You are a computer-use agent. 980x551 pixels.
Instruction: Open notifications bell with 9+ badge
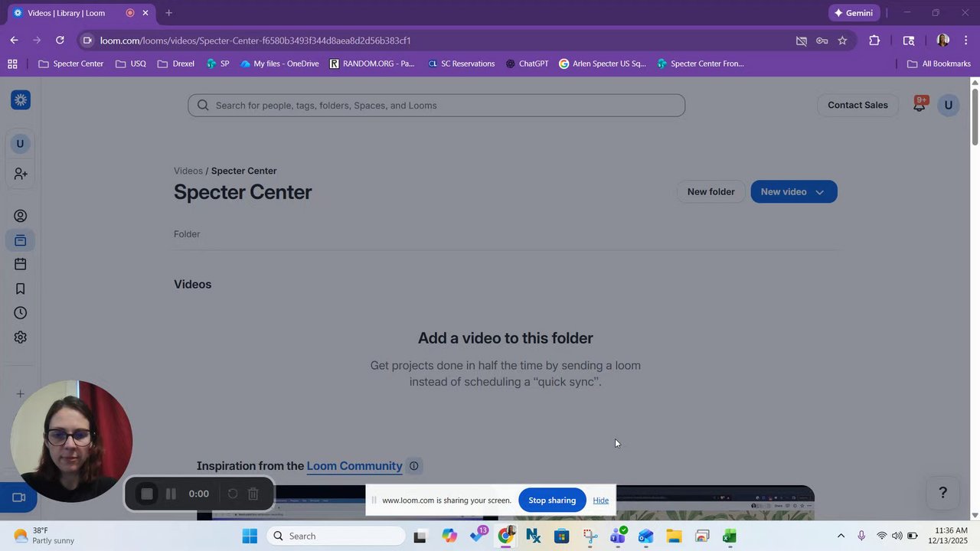[920, 105]
